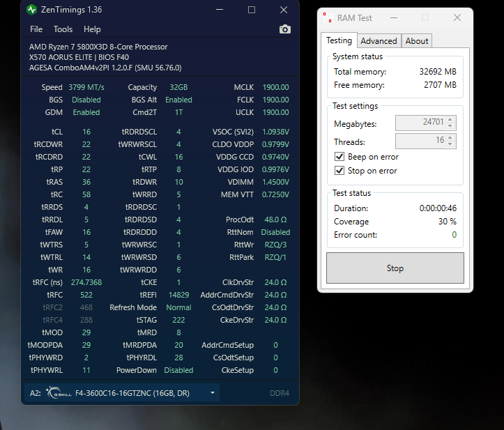This screenshot has width=504, height=430.
Task: Close the RAM Test window
Action: 457,17
